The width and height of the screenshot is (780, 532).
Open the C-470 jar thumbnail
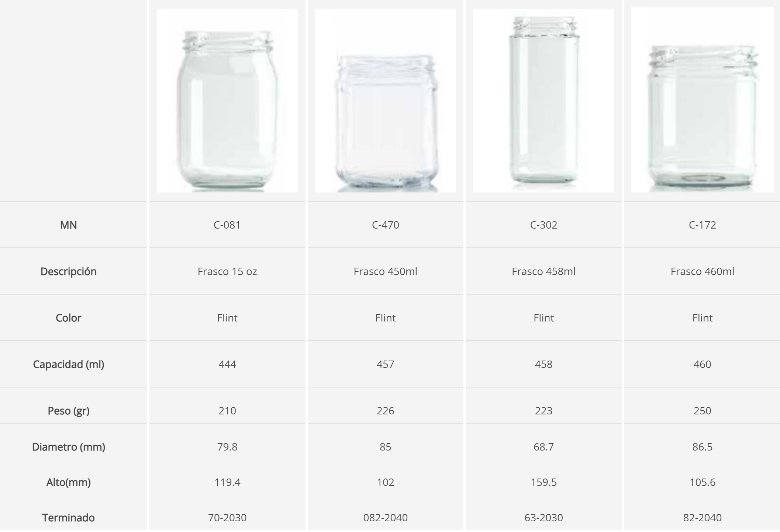[385, 101]
